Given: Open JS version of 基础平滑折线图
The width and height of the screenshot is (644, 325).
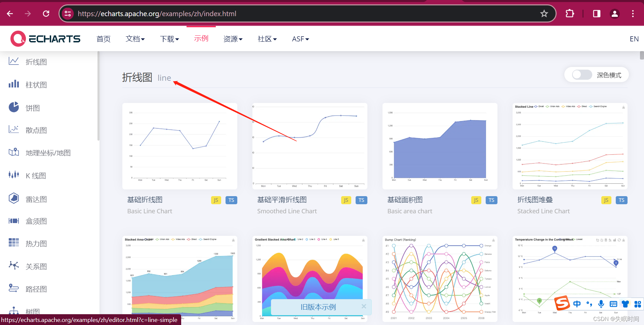Looking at the screenshot, I should (x=346, y=200).
